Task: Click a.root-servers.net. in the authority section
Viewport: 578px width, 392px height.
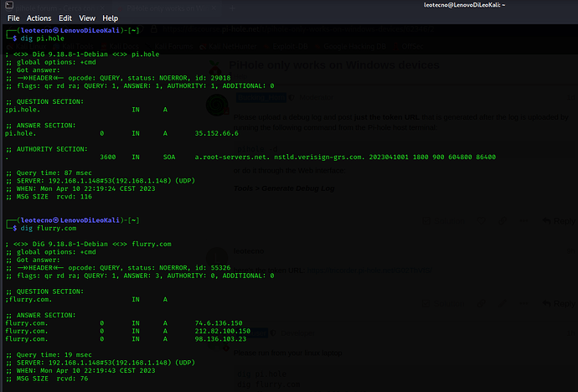Action: click(232, 157)
